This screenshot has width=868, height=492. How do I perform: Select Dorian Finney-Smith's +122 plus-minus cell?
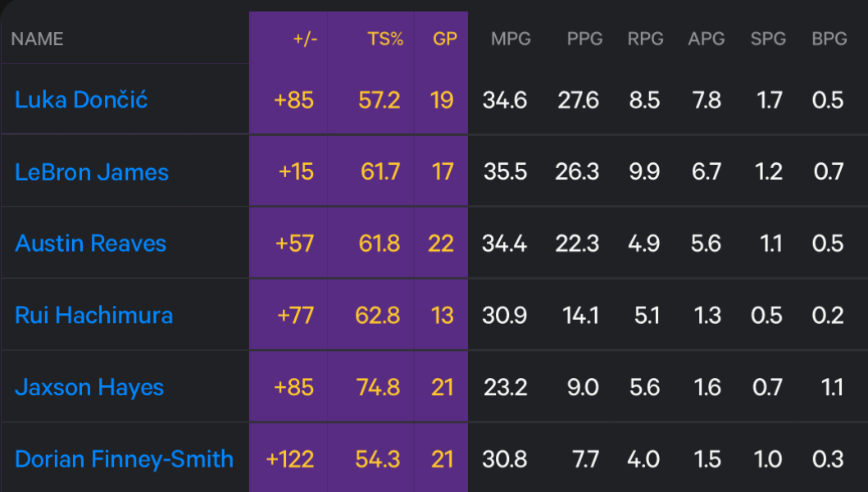(x=290, y=459)
